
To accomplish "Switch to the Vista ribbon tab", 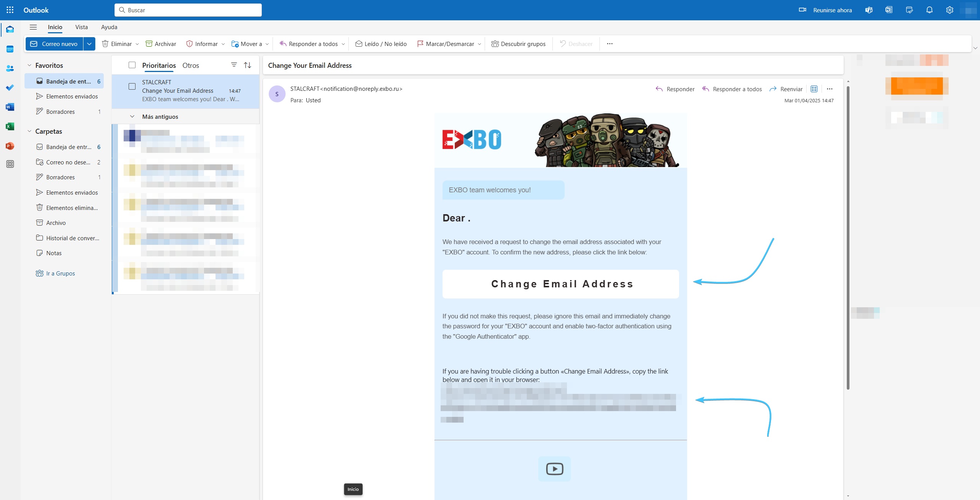I will pos(82,27).
